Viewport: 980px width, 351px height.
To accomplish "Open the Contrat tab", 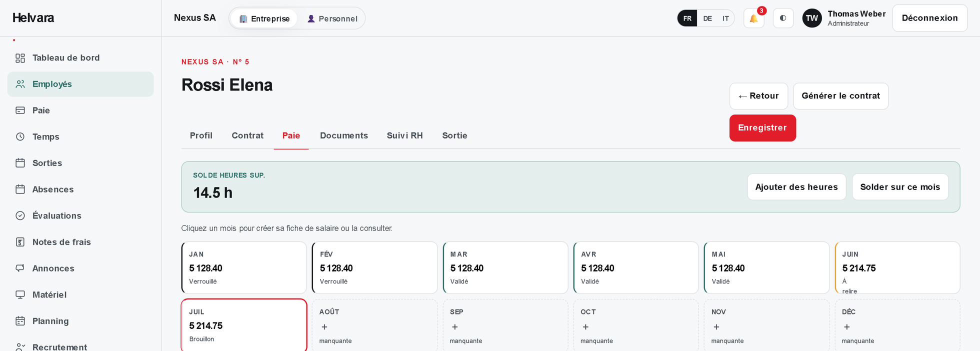I will (x=247, y=135).
